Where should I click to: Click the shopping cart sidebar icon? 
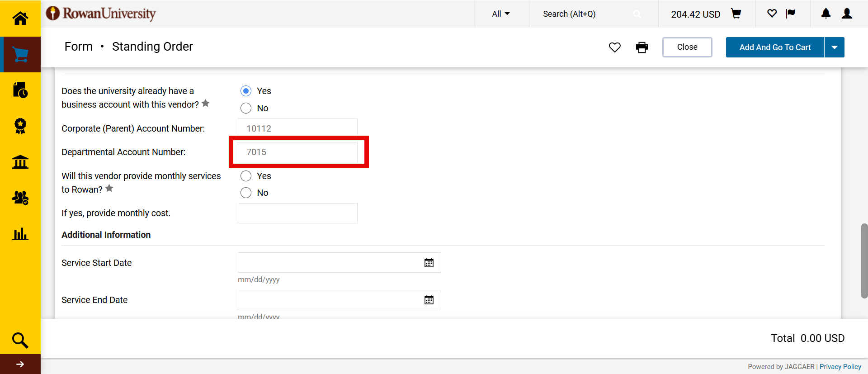tap(20, 54)
